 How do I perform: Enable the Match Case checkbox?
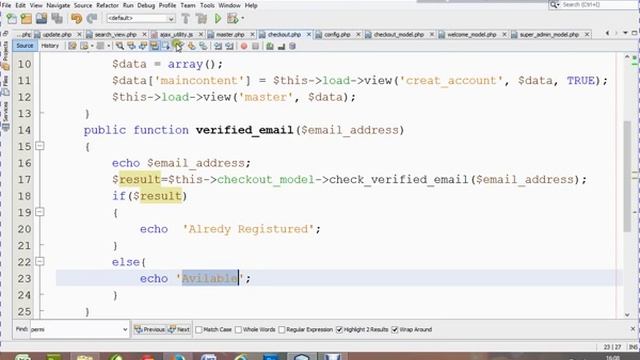pyautogui.click(x=199, y=329)
